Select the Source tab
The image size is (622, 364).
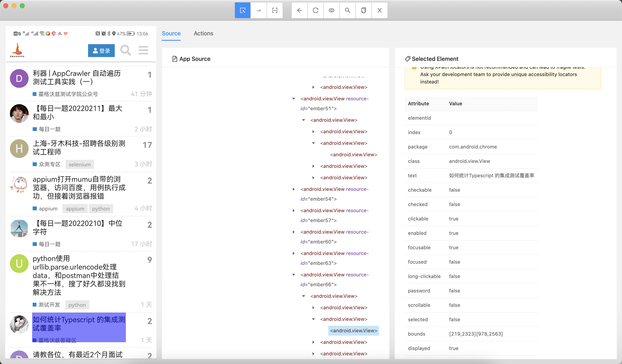click(171, 33)
